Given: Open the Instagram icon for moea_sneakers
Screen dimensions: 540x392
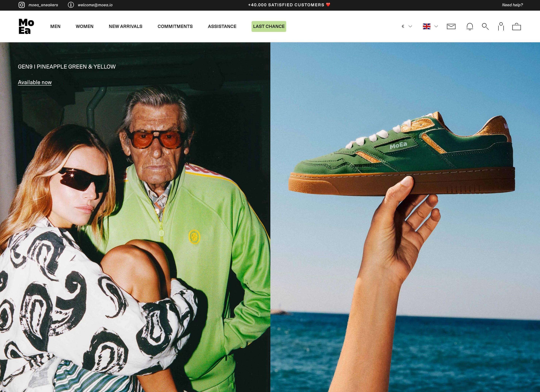Looking at the screenshot, I should [22, 5].
